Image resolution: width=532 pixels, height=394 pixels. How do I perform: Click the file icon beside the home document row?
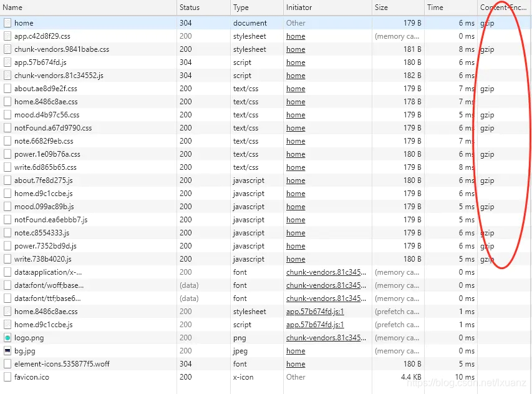[7, 23]
